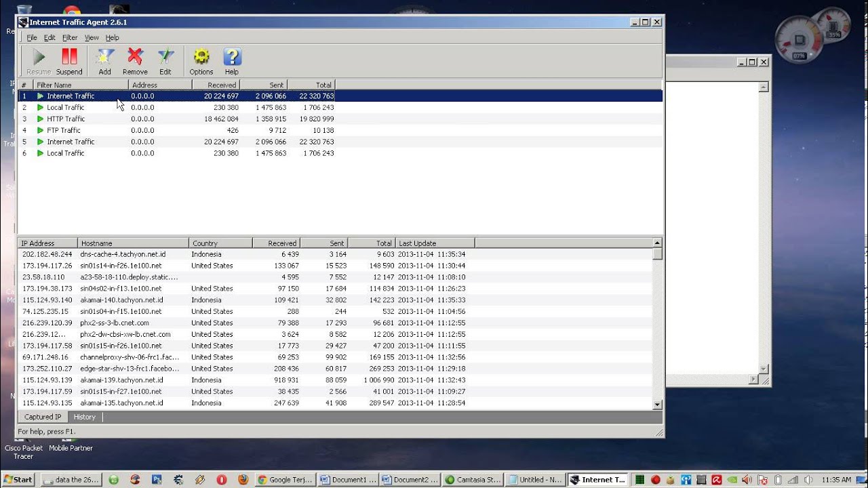The height and width of the screenshot is (488, 868).
Task: Select hostname phx2-ss-3-lb.cnet.com
Action: pos(115,323)
